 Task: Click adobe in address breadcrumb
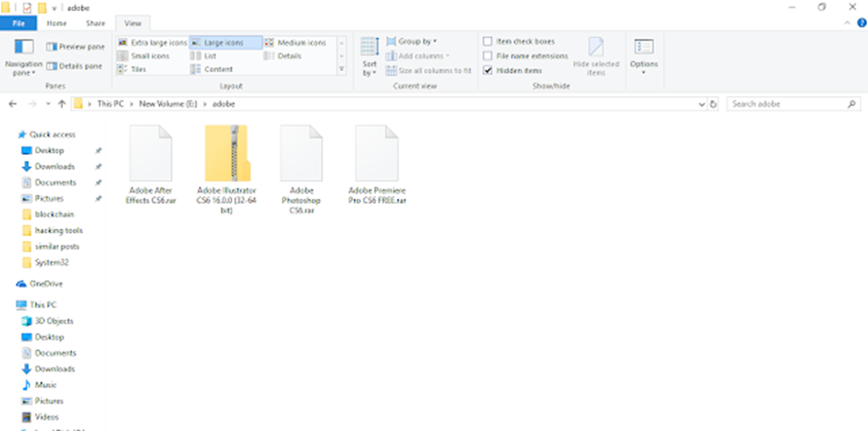[223, 104]
